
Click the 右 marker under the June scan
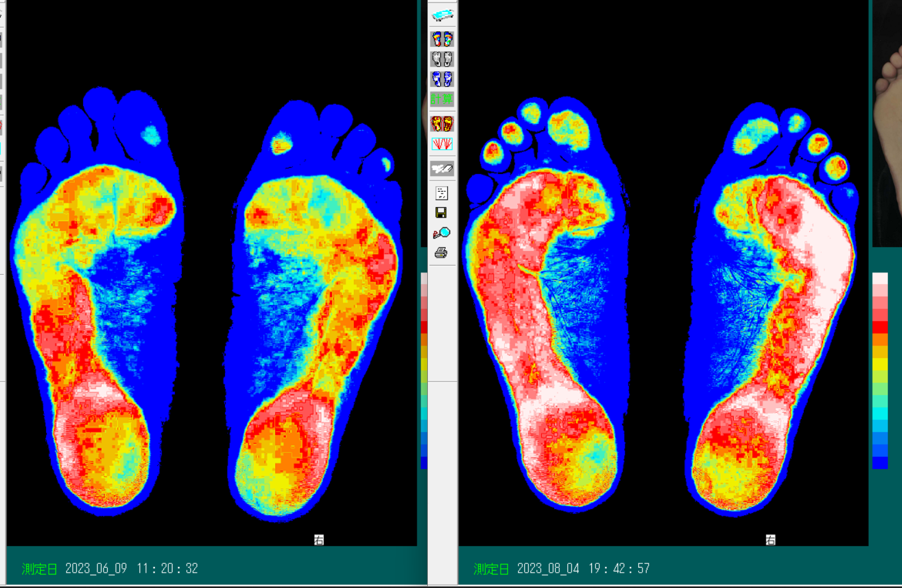319,540
